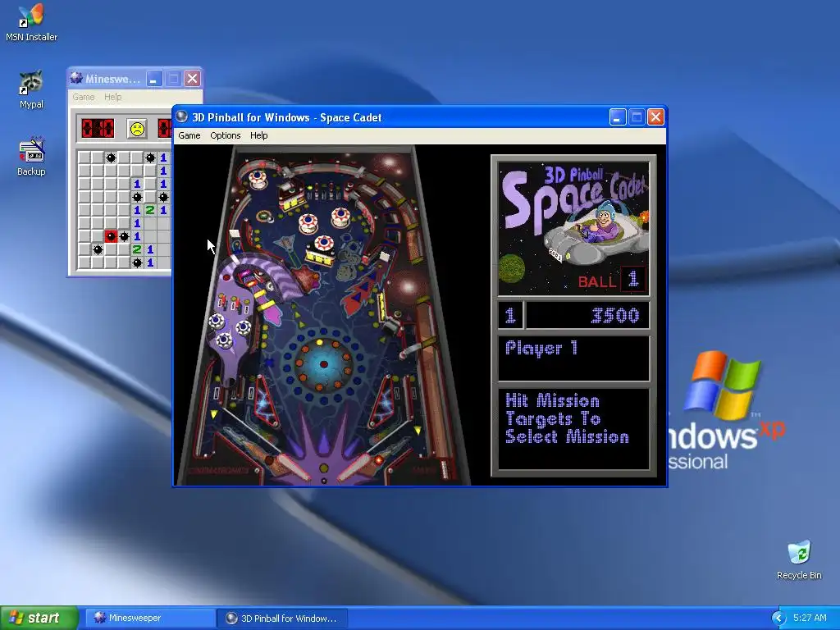This screenshot has height=630, width=840.
Task: Select the Mypal raccoon desktop icon
Action: (x=31, y=89)
